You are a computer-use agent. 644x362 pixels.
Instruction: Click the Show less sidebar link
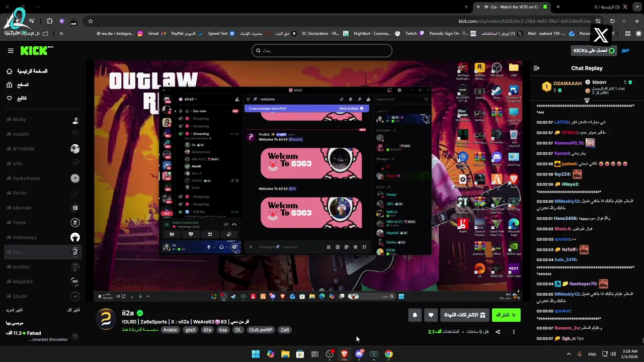(73, 310)
